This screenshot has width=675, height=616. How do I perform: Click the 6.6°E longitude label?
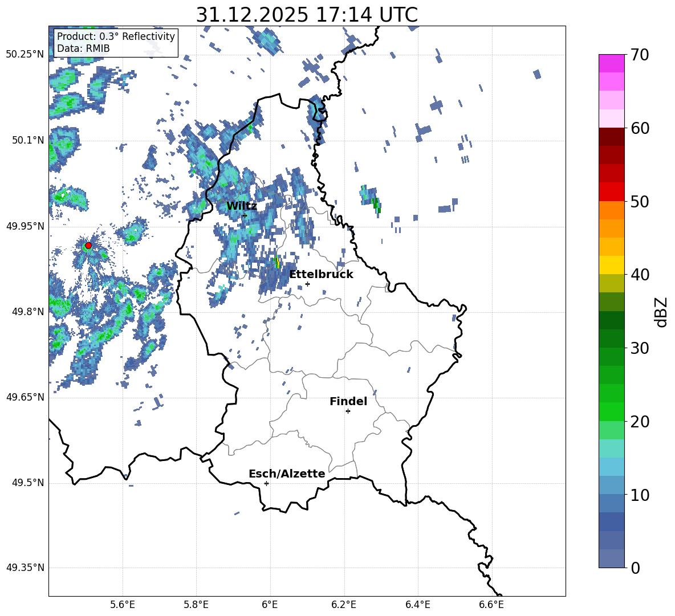491,605
